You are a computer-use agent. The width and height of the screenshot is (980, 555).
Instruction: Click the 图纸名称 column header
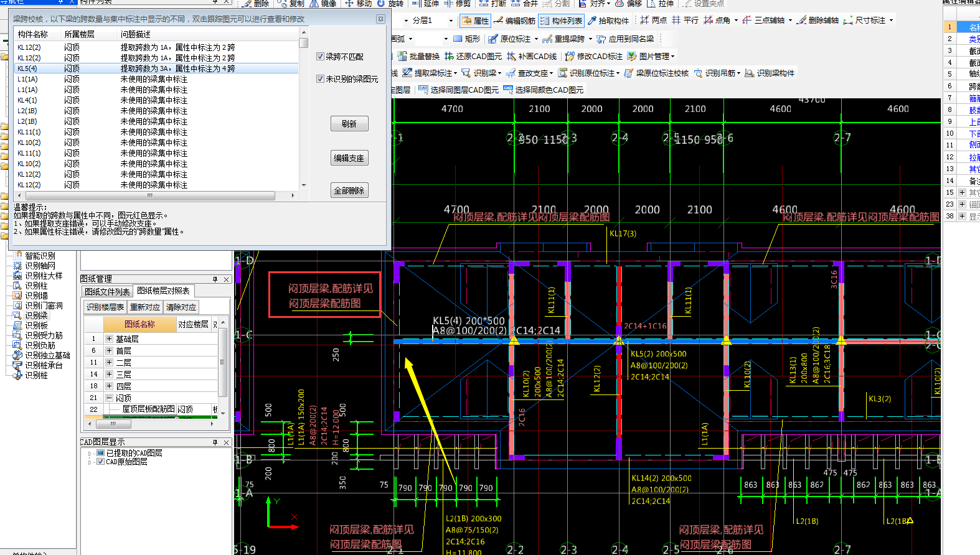pos(140,324)
